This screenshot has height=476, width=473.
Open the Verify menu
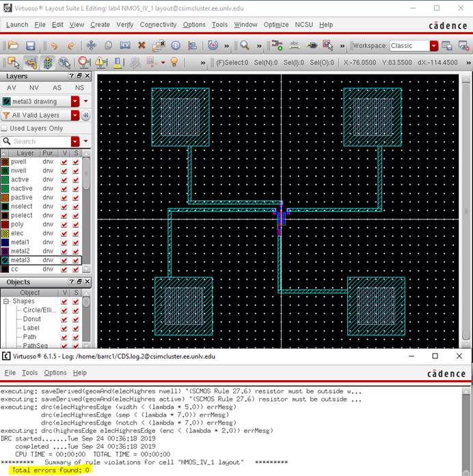pyautogui.click(x=124, y=25)
